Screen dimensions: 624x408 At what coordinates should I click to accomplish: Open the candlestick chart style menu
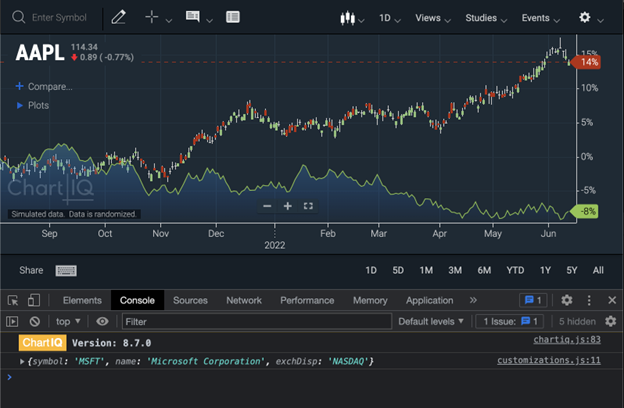pos(352,18)
